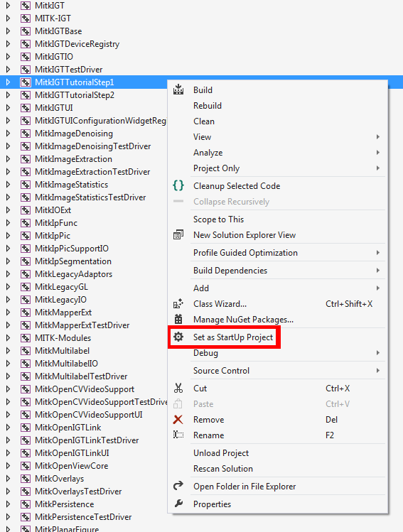Screen dimensions: 403x532
Task: Select MitkOverlaysTestDriver in the tree
Action: pos(78,492)
